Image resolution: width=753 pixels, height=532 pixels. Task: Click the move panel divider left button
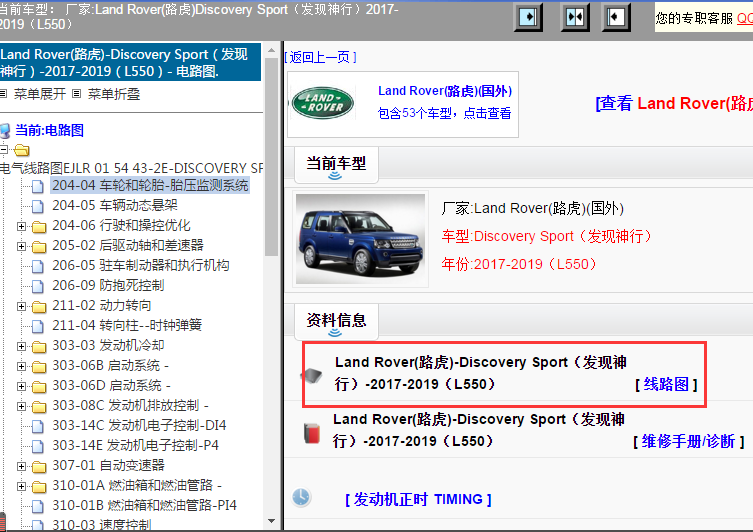[x=616, y=17]
